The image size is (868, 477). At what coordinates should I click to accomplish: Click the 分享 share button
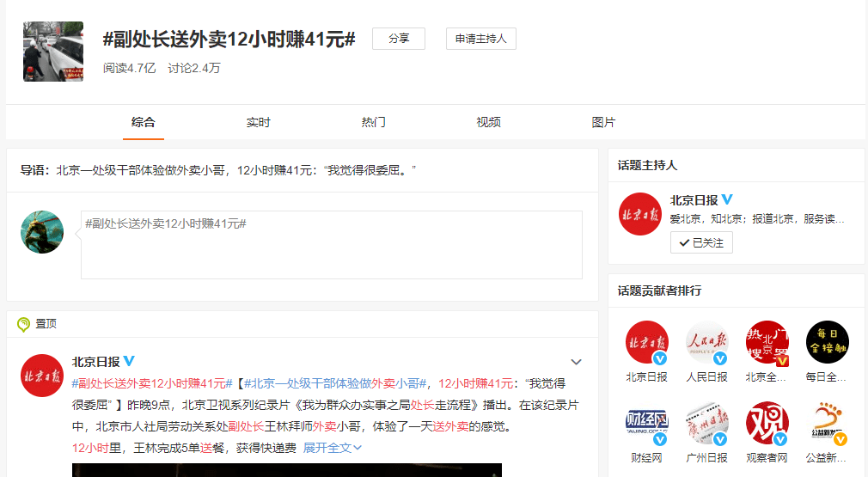[x=398, y=39]
